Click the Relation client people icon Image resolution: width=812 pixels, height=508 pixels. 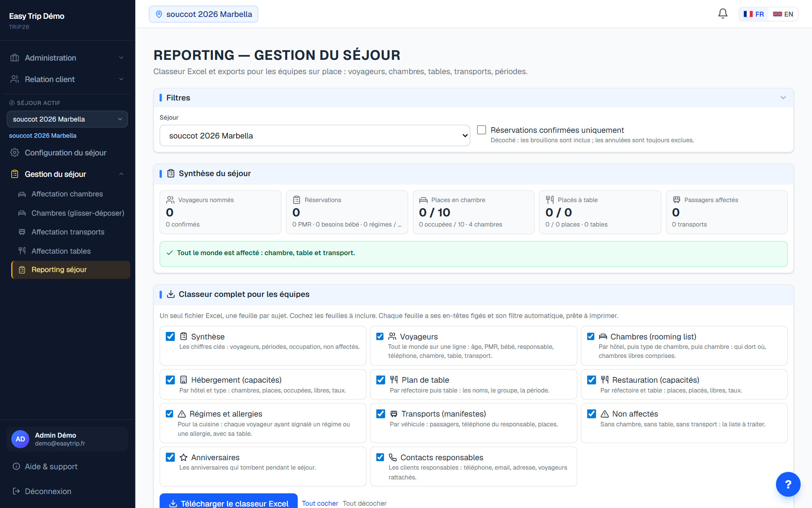(x=15, y=79)
